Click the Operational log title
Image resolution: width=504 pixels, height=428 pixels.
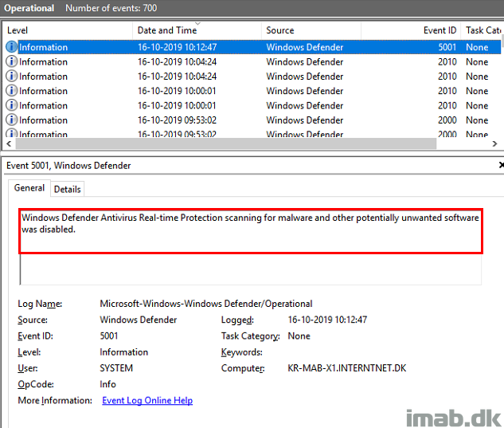point(29,8)
